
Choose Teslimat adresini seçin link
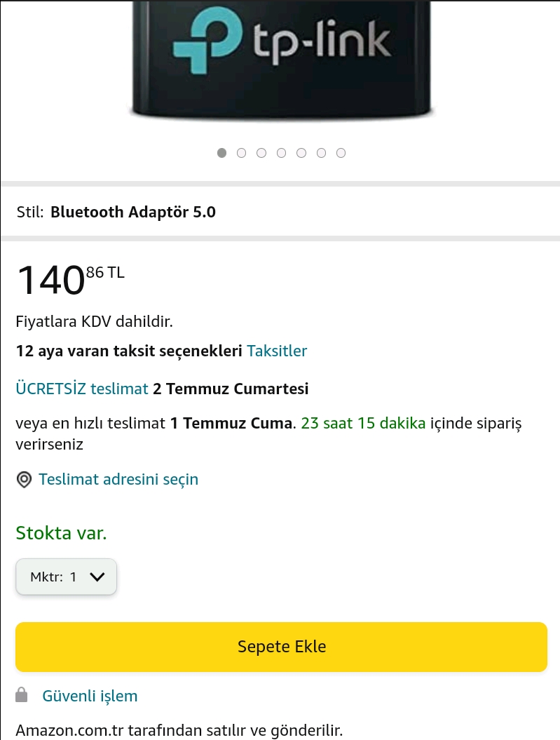[118, 480]
